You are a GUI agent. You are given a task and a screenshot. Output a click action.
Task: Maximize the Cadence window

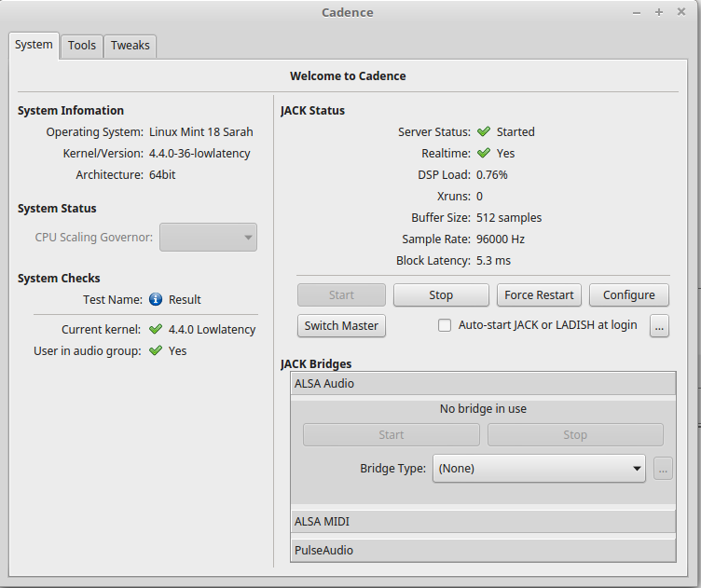click(x=658, y=12)
